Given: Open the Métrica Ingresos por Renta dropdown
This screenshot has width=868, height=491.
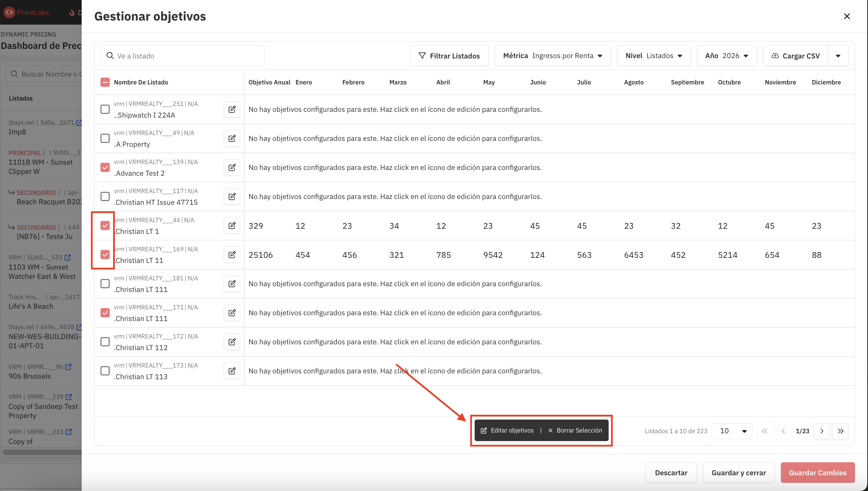Looking at the screenshot, I should click(553, 56).
